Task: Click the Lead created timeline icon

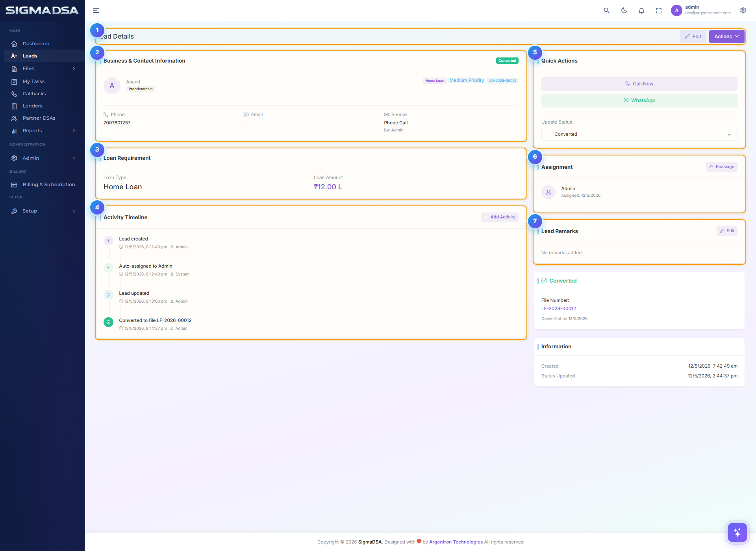Action: 108,240
